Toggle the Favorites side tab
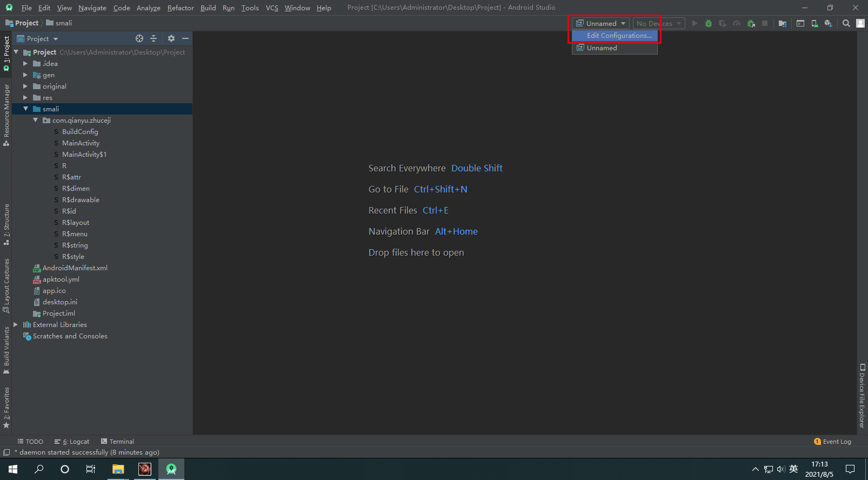 pos(6,408)
